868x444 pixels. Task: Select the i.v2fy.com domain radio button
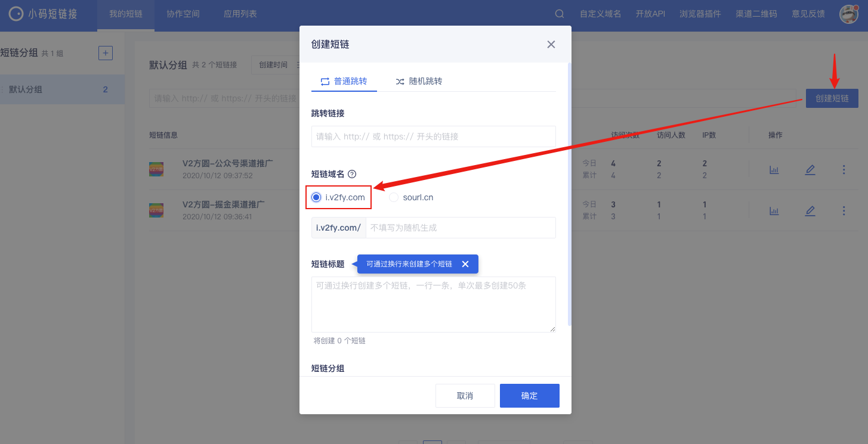tap(316, 197)
